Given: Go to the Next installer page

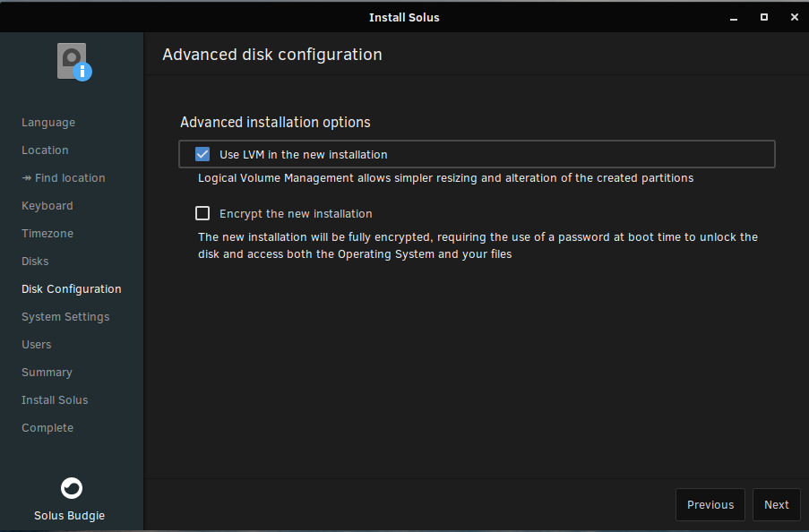Looking at the screenshot, I should [776, 504].
